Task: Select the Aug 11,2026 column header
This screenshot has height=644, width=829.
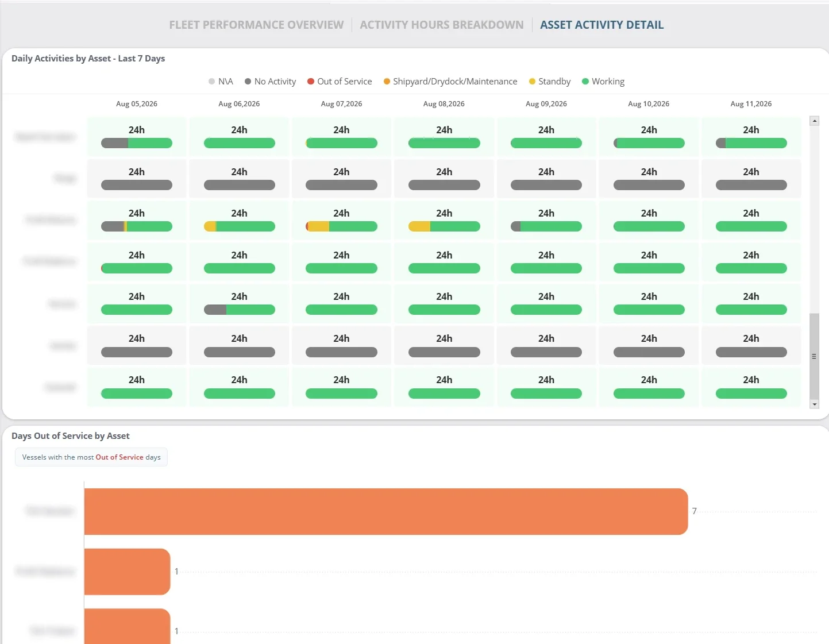Action: [x=751, y=104]
